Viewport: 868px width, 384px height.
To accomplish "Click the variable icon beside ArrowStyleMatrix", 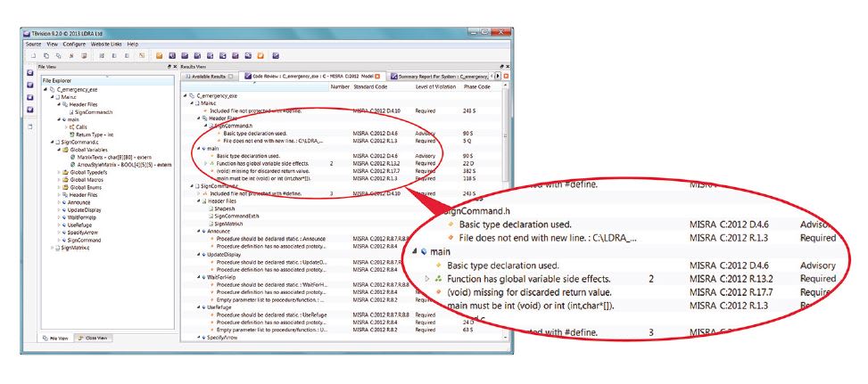I will (72, 165).
